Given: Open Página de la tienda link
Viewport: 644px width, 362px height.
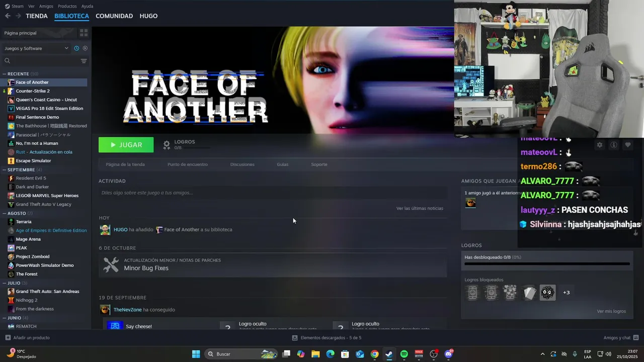Looking at the screenshot, I should tap(125, 164).
